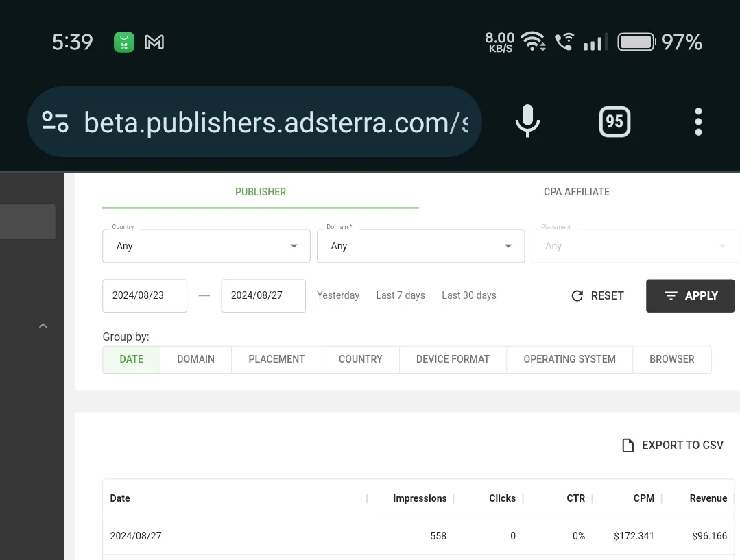The image size is (740, 560).
Task: Open the disabled Placement dropdown
Action: tap(635, 246)
